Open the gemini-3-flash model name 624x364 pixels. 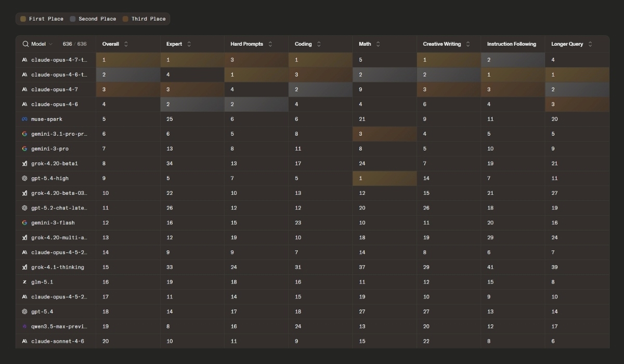(x=53, y=223)
